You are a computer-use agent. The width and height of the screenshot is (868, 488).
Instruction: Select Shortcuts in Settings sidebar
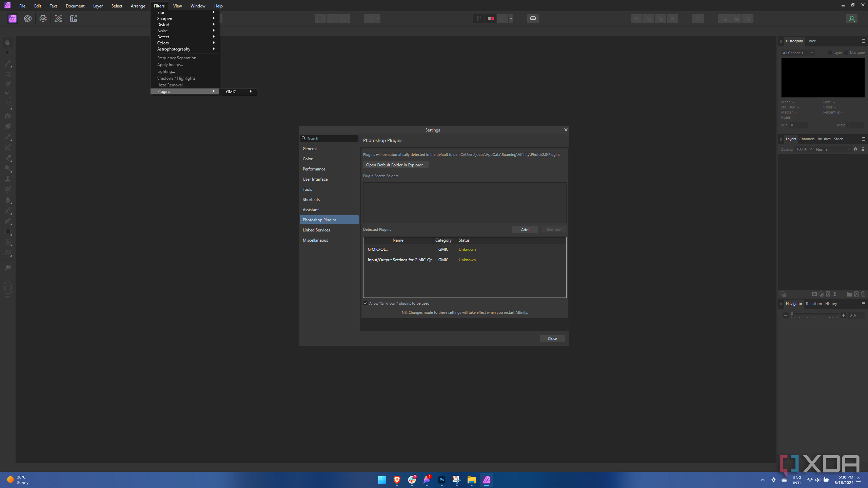click(x=329, y=199)
